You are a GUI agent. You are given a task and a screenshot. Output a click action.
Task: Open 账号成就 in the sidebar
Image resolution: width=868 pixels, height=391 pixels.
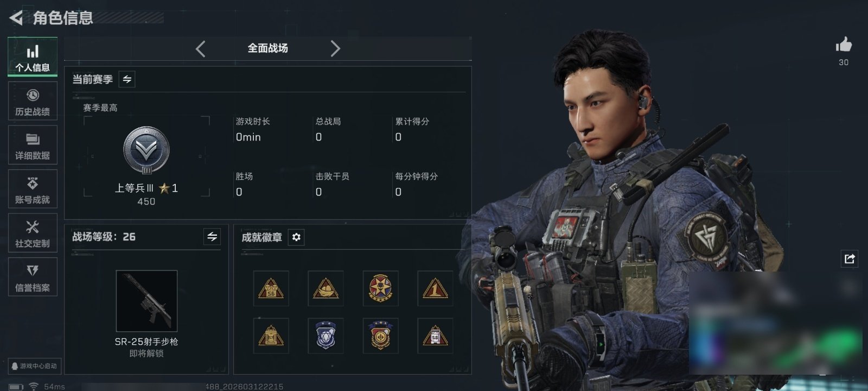33,189
